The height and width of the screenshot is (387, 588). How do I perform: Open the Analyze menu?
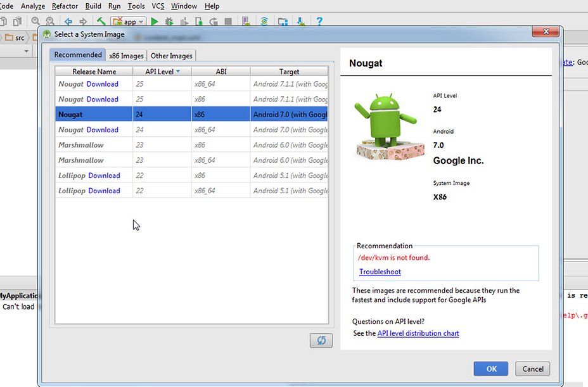pyautogui.click(x=32, y=6)
